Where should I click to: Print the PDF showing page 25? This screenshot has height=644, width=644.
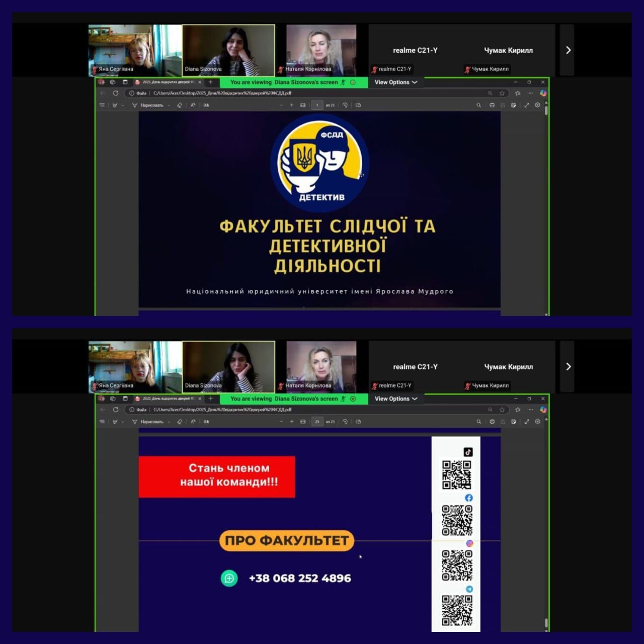(492, 422)
